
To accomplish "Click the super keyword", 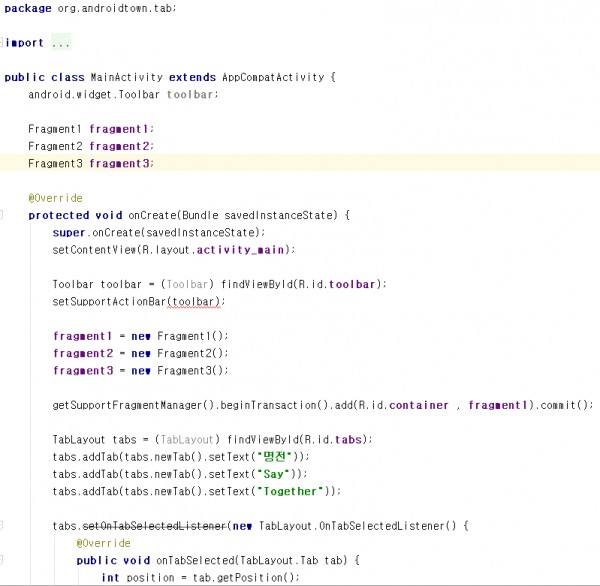I will pos(69,232).
